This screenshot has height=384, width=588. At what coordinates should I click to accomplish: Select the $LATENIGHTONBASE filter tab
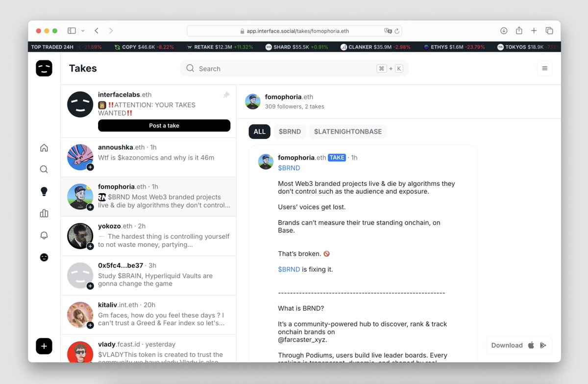coord(348,131)
